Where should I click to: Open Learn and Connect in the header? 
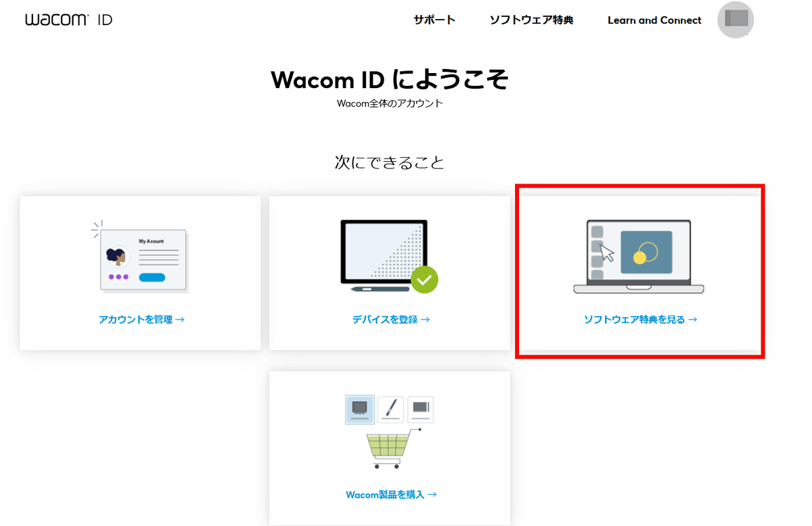[x=654, y=20]
